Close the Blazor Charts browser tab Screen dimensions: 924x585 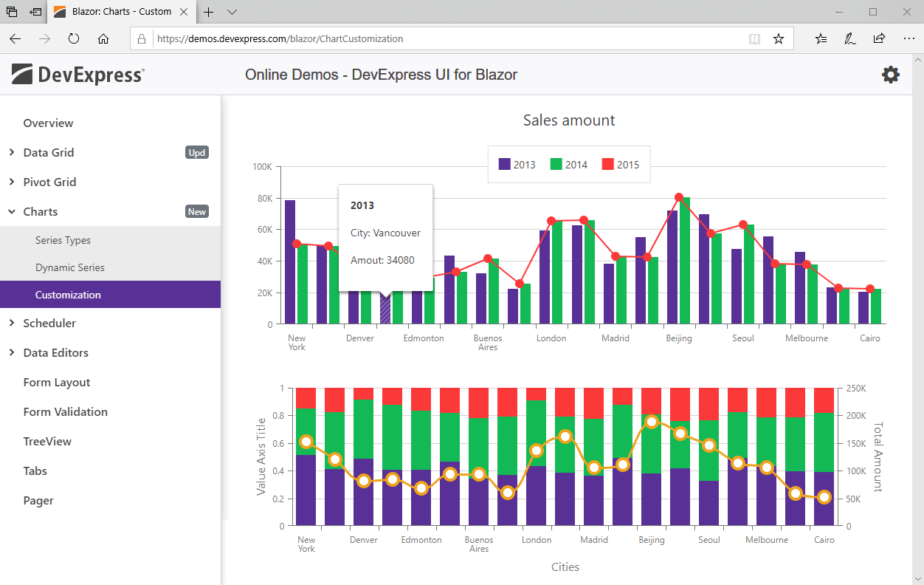click(184, 12)
